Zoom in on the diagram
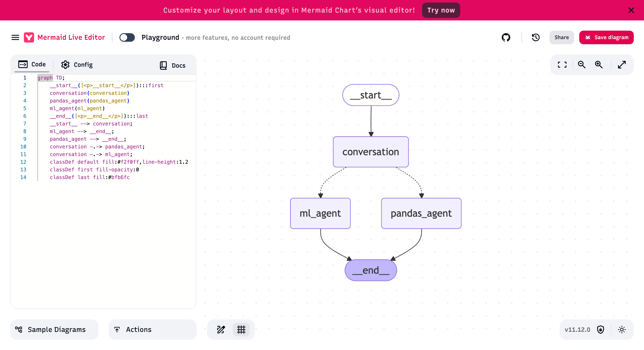This screenshot has width=644, height=350. (x=598, y=65)
